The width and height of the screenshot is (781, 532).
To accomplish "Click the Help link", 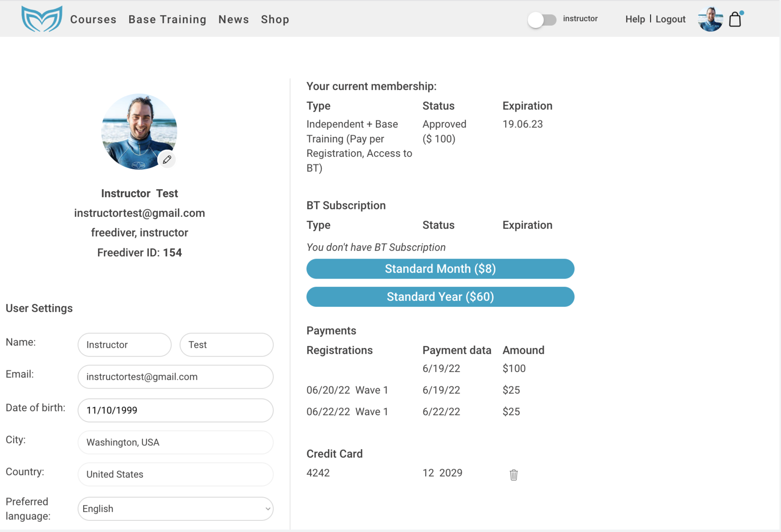I will click(635, 19).
